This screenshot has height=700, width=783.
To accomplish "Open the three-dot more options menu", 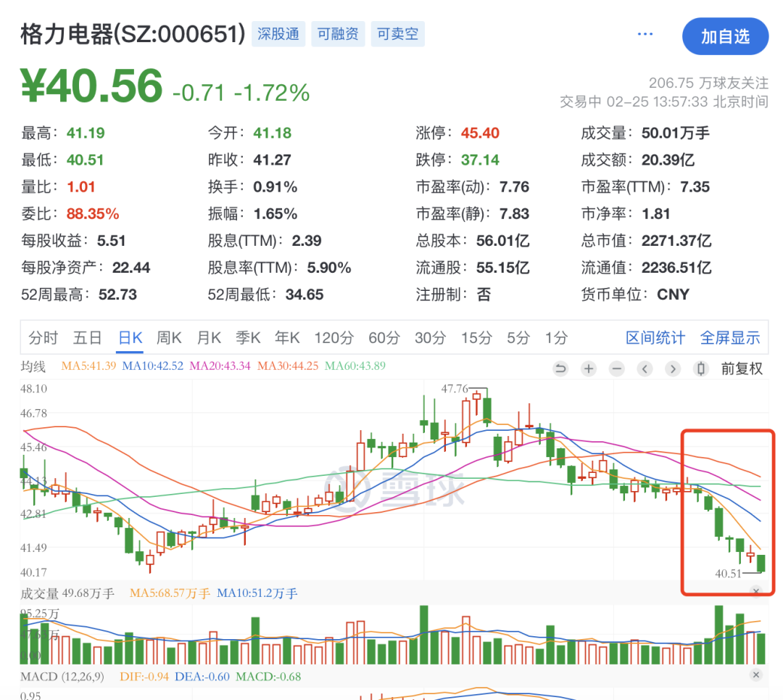I will pos(645,34).
